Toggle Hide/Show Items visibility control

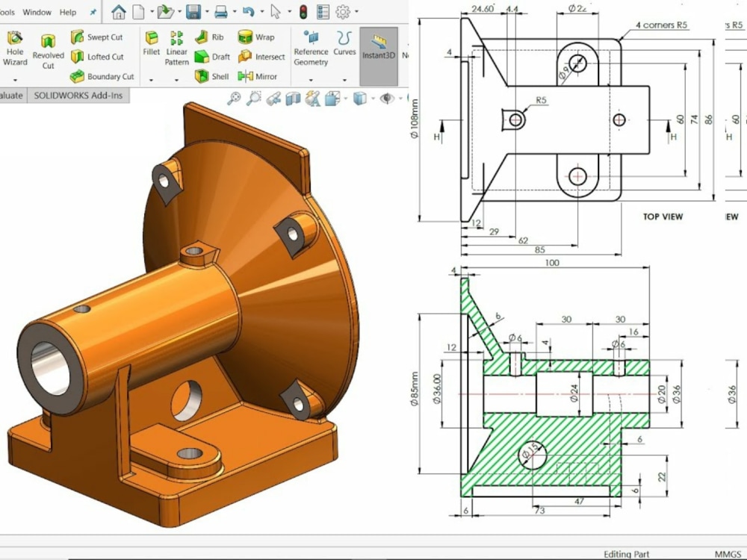[387, 98]
